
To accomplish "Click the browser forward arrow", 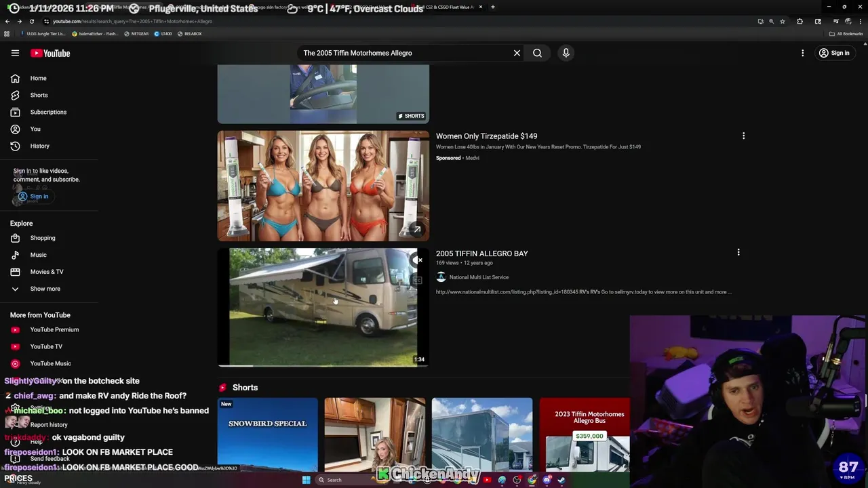I will point(19,21).
